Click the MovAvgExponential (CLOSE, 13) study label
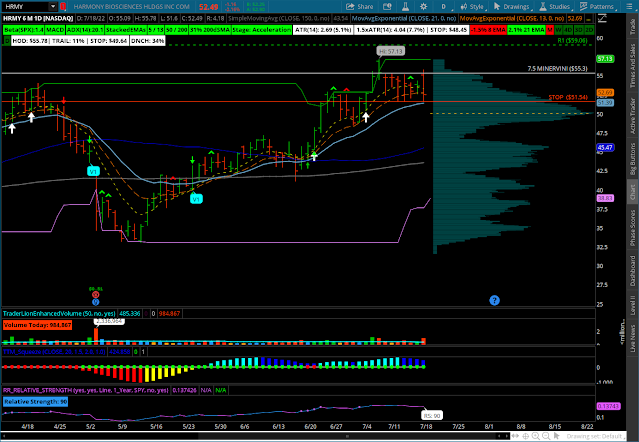This screenshot has height=442, width=639. (x=512, y=18)
